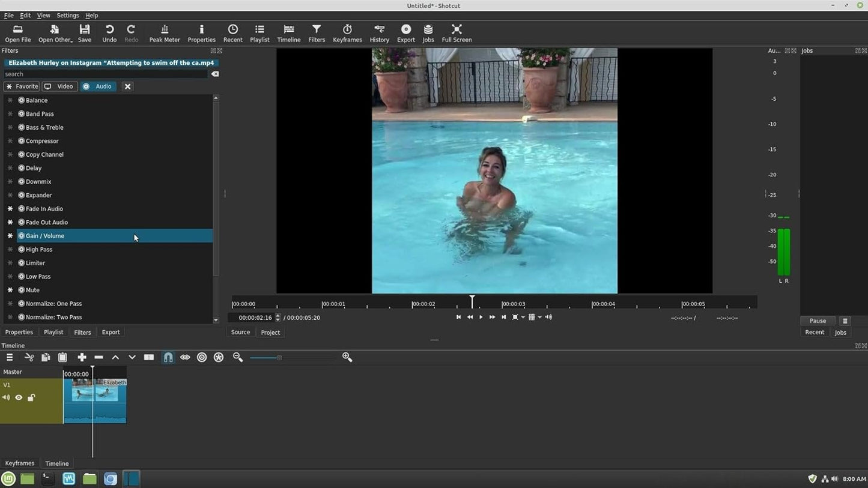Image resolution: width=868 pixels, height=488 pixels.
Task: Toggle snapping magnet in timeline toolbar
Action: [168, 357]
